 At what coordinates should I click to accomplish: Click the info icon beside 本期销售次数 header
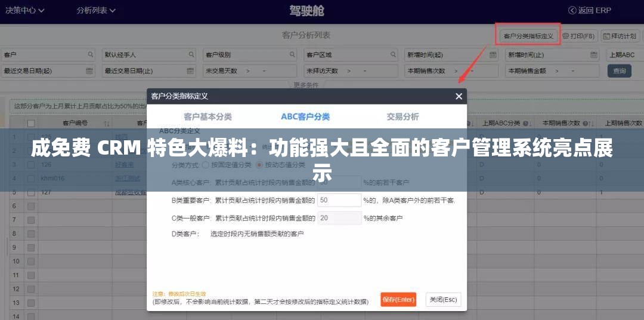pyautogui.click(x=586, y=123)
